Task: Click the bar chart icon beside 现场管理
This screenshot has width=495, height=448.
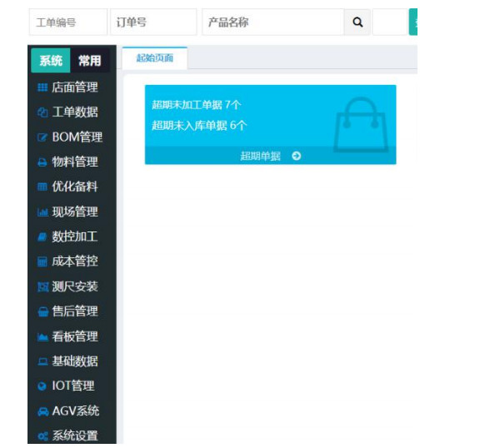Action: (x=42, y=212)
